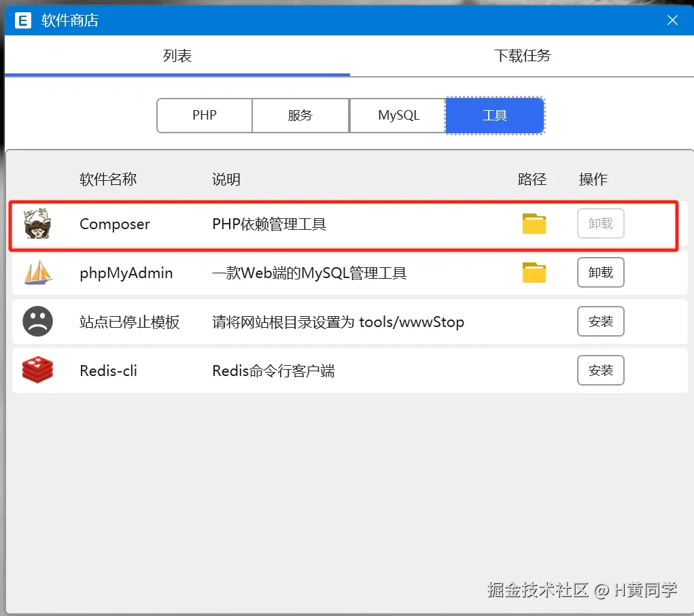The image size is (694, 616).
Task: Click the 软件商店 window title
Action: click(70, 20)
